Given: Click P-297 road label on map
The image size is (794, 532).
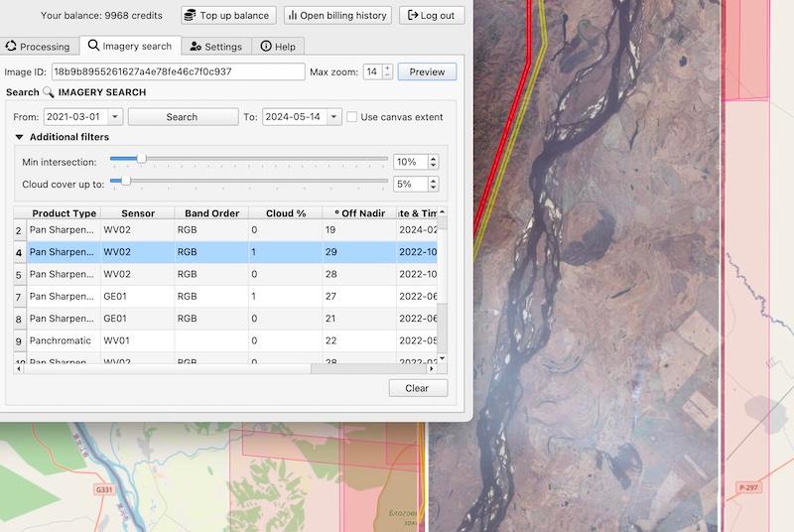Looking at the screenshot, I should (748, 487).
